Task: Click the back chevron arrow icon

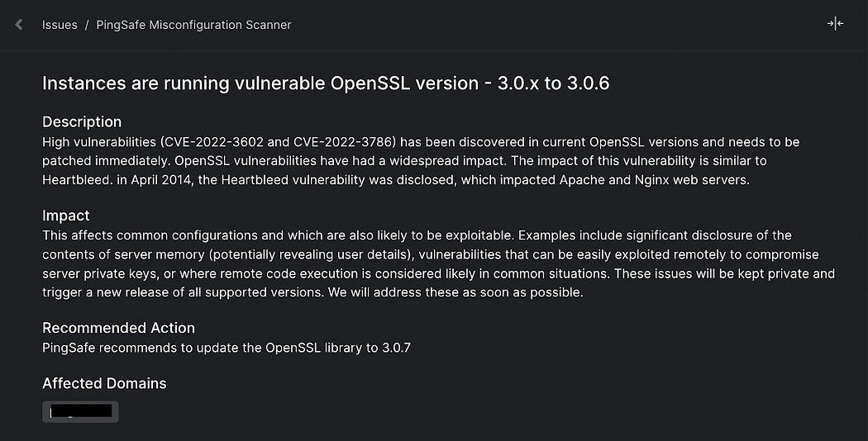Action: pyautogui.click(x=19, y=25)
